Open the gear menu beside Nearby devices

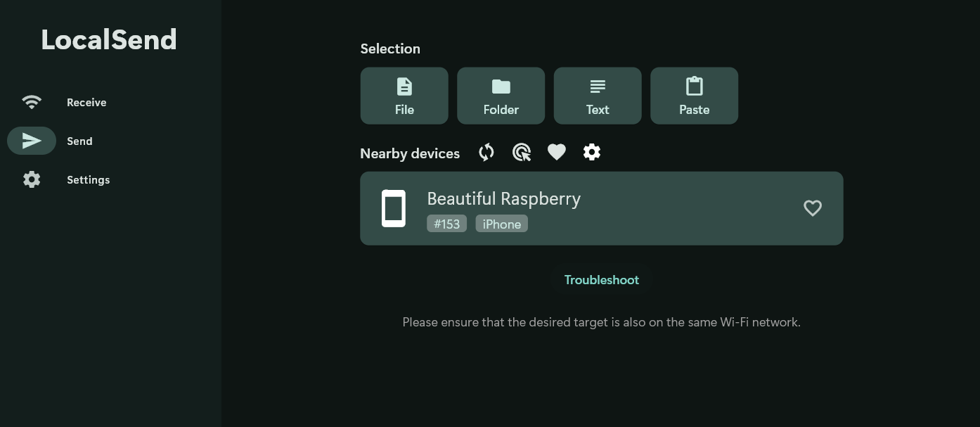tap(592, 153)
